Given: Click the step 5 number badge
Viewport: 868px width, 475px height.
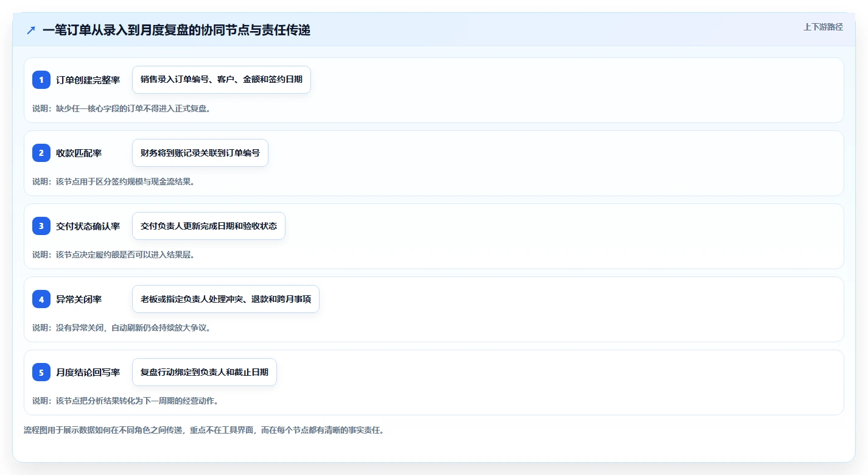Looking at the screenshot, I should [x=41, y=372].
